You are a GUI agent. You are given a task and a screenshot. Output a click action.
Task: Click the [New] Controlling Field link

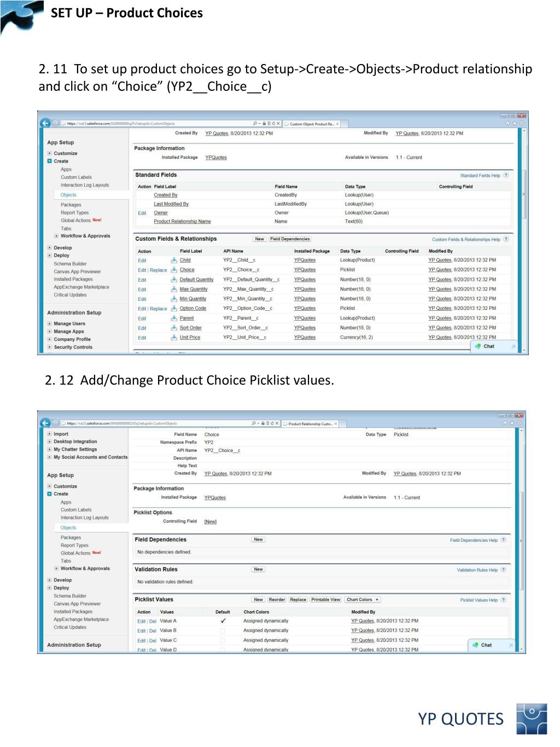[211, 522]
